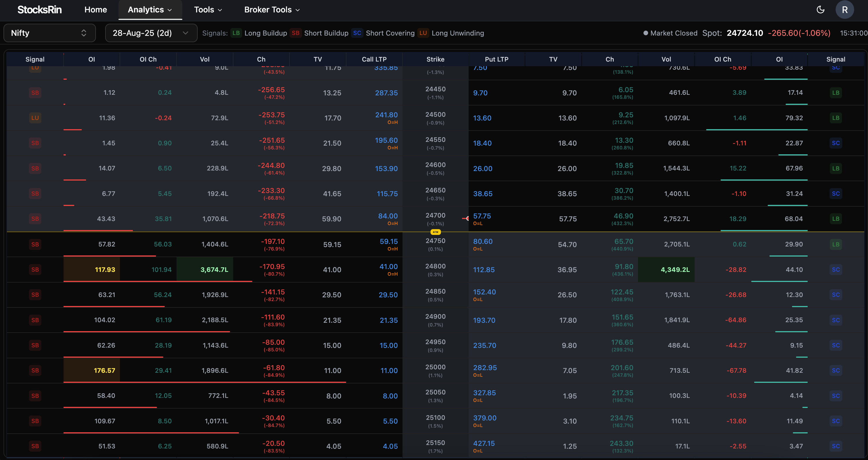Click the LB put badge in 24700 row

click(x=836, y=219)
